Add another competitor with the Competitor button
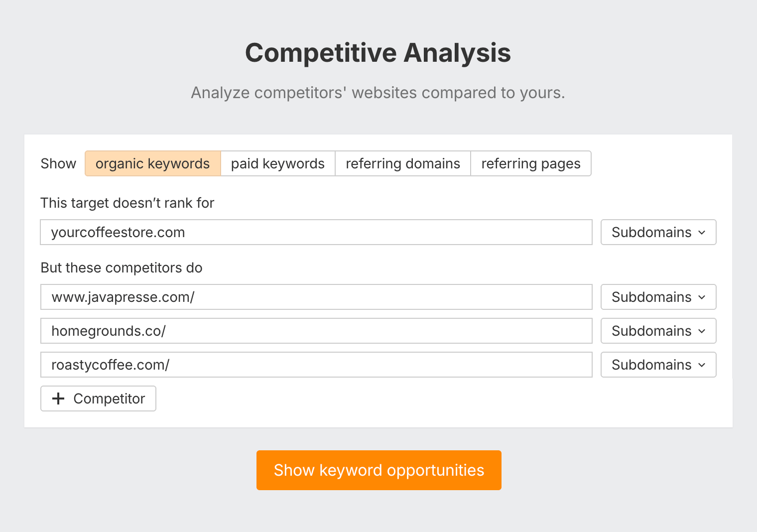757x532 pixels. coord(98,399)
